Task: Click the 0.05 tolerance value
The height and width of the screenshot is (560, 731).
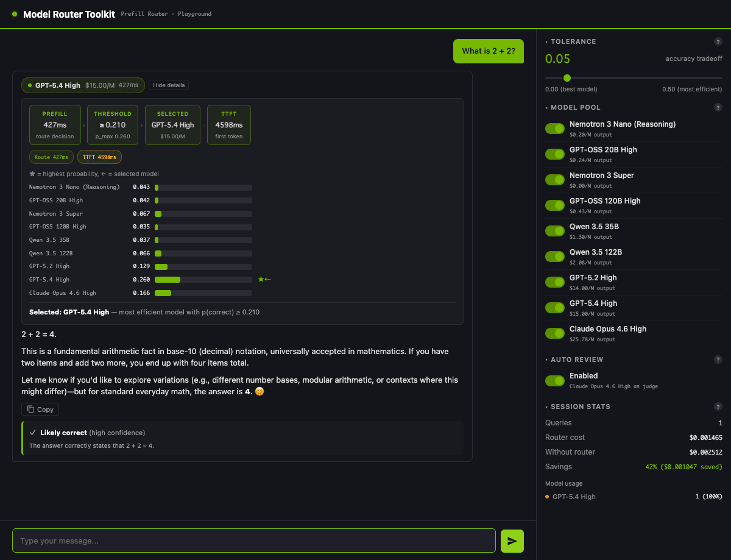Action: pyautogui.click(x=557, y=59)
